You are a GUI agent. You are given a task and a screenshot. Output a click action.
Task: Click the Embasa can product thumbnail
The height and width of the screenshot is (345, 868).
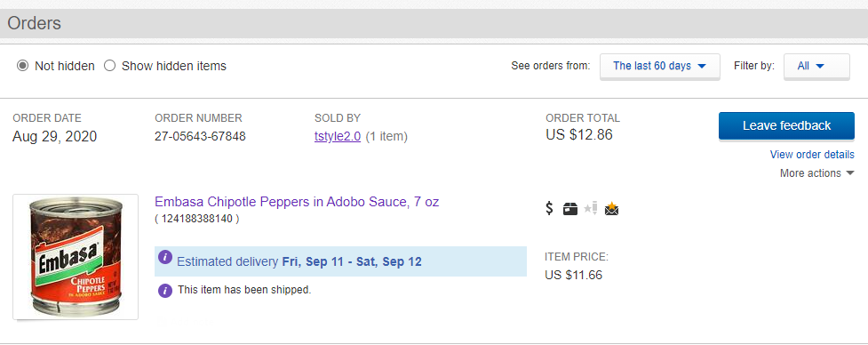point(76,257)
